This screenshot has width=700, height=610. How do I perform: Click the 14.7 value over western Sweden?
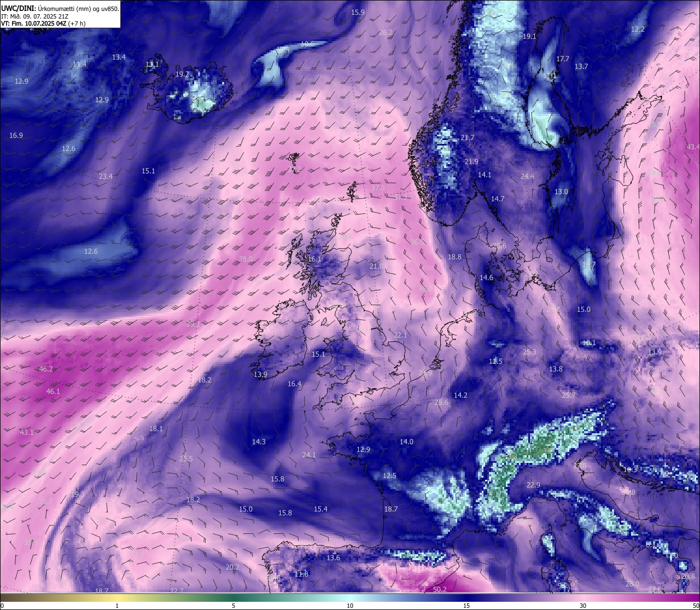click(x=498, y=199)
